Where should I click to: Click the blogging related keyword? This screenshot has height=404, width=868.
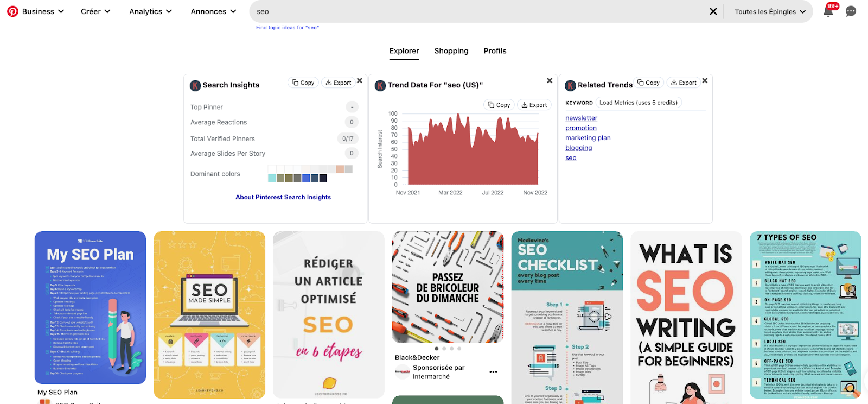click(579, 148)
